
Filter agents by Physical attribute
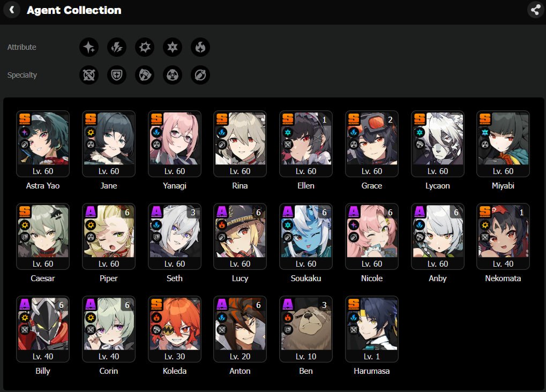[145, 47]
